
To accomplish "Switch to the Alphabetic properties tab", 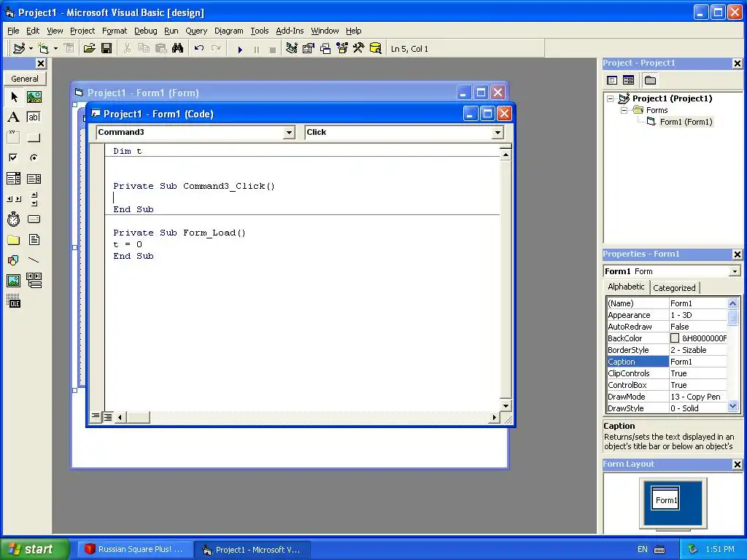I will [x=626, y=287].
